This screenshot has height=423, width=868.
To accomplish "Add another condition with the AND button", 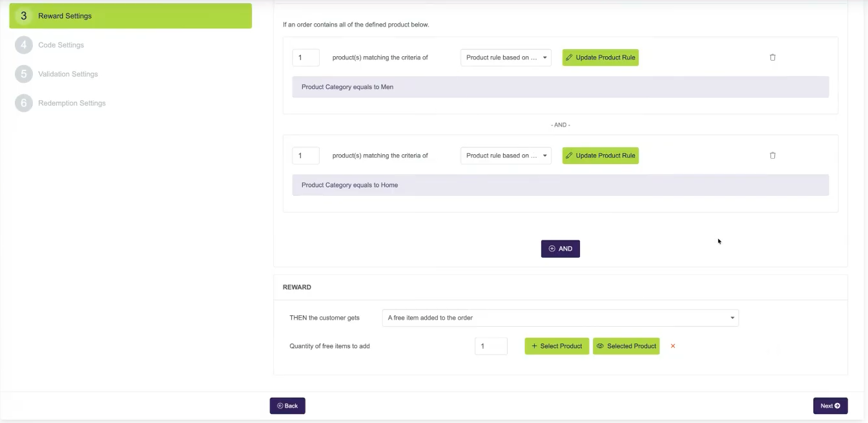I will coord(561,249).
